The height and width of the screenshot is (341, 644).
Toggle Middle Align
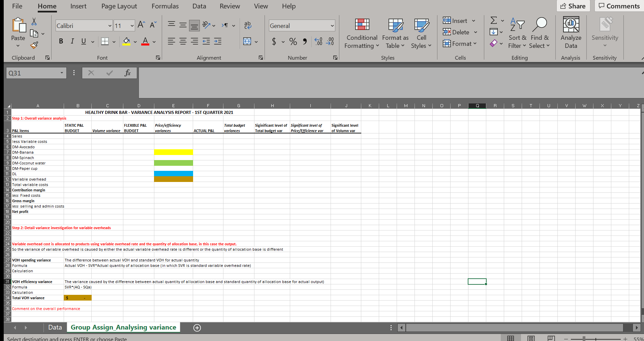[x=183, y=25]
